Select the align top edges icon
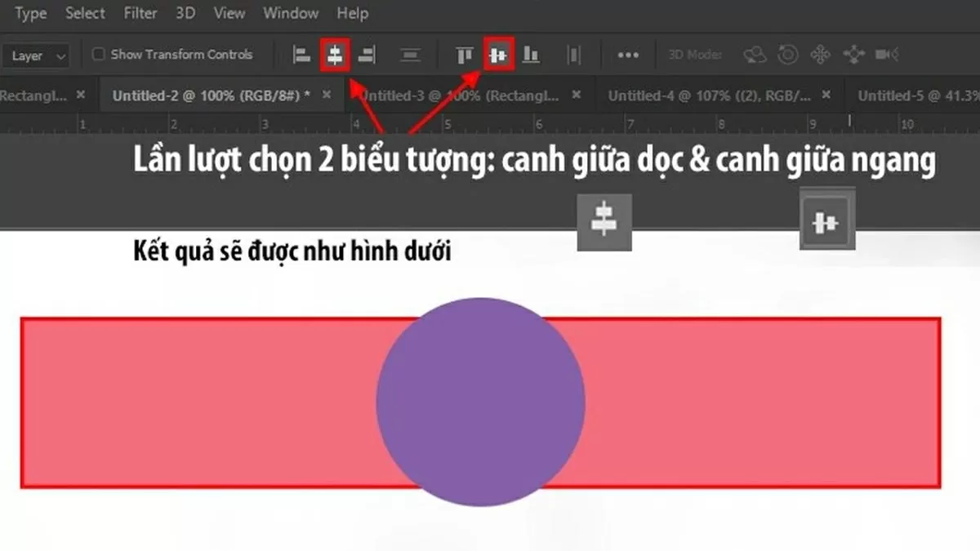 click(465, 56)
